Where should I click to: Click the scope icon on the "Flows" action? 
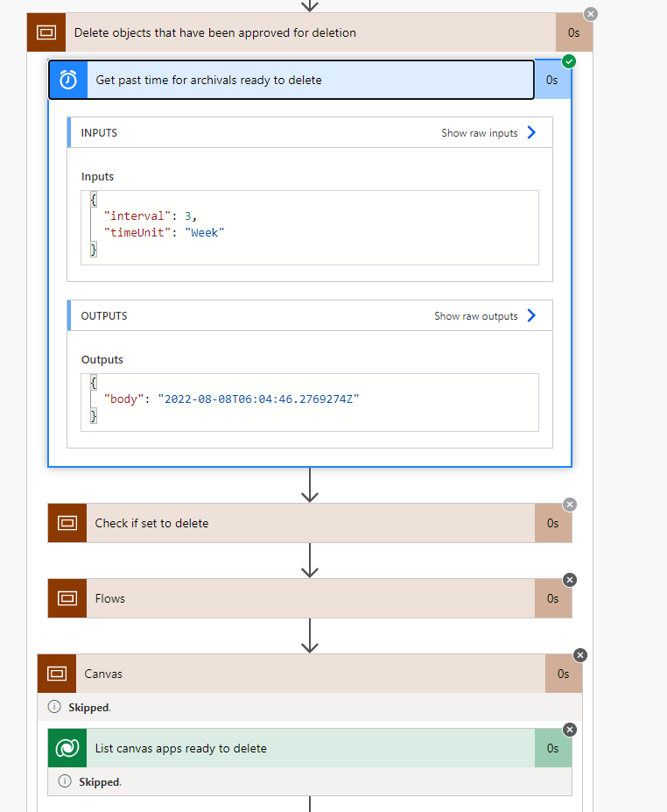click(x=67, y=597)
